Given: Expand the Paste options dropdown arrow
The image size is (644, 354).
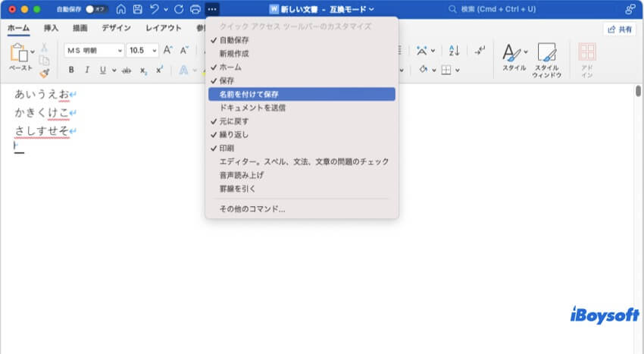Looking at the screenshot, I should point(33,52).
